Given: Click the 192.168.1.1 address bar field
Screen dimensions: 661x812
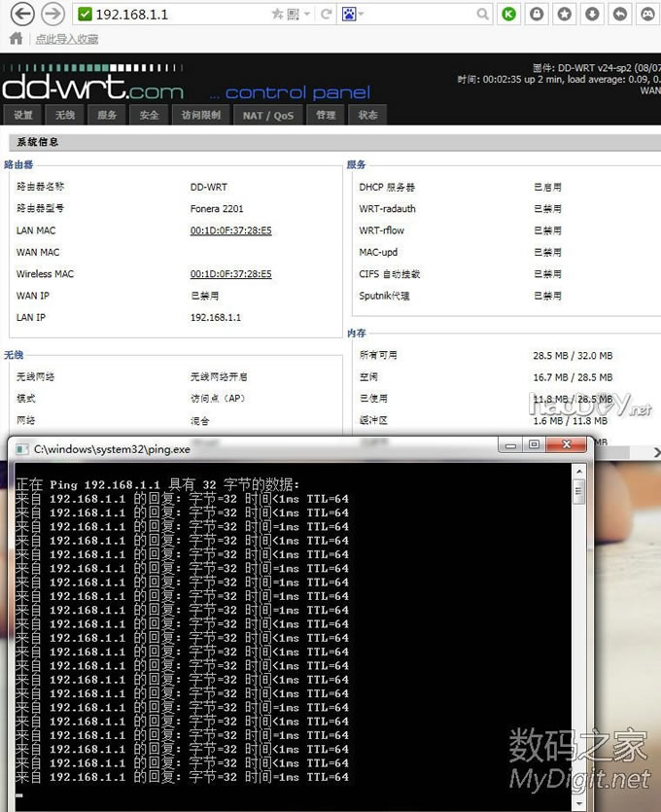Looking at the screenshot, I should pos(175,15).
